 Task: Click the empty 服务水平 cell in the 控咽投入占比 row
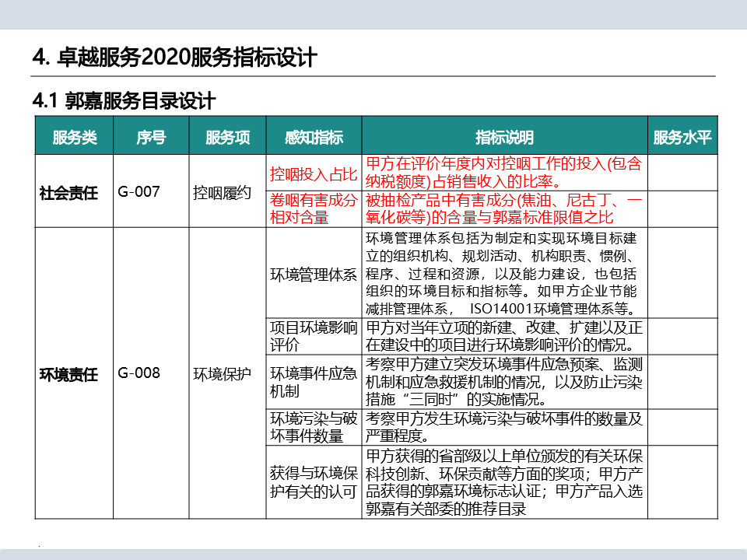682,173
